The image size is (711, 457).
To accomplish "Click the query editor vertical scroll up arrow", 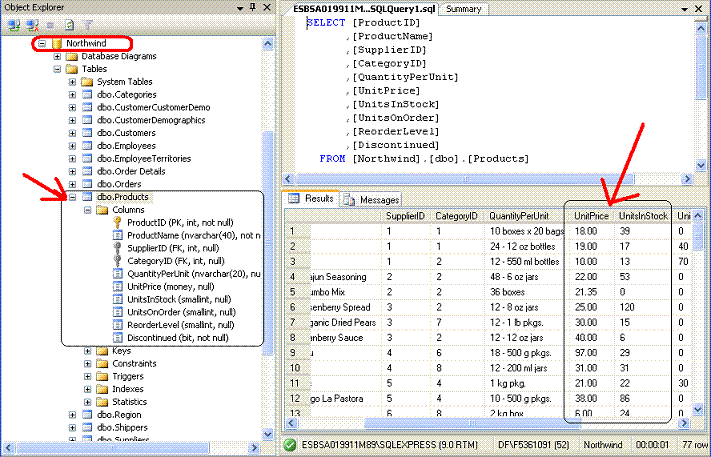I will pyautogui.click(x=701, y=28).
